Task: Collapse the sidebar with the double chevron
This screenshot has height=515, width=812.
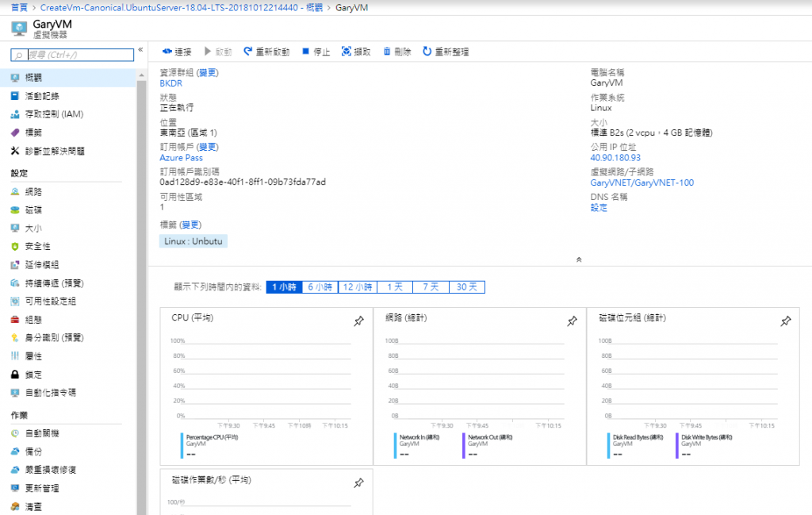Action: point(140,50)
